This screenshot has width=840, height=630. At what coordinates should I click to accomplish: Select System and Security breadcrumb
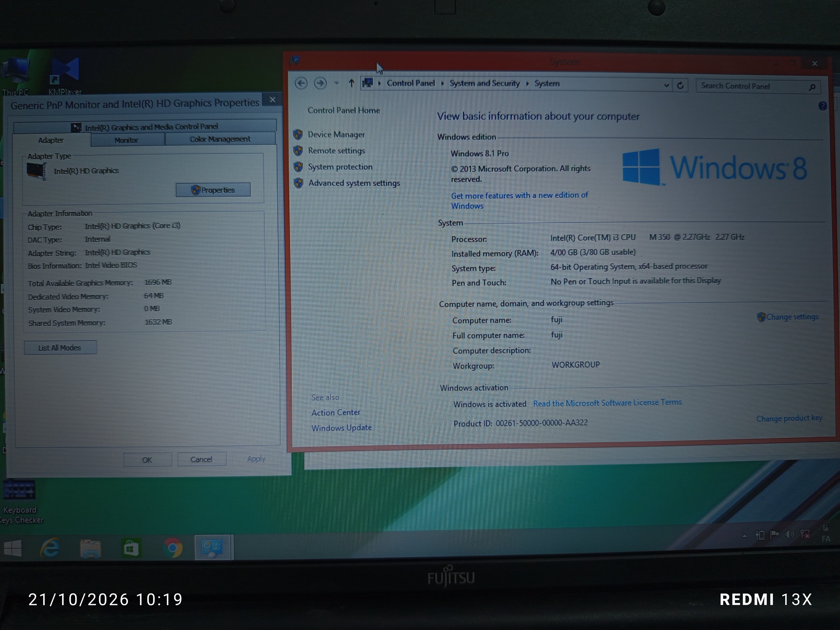(x=485, y=83)
